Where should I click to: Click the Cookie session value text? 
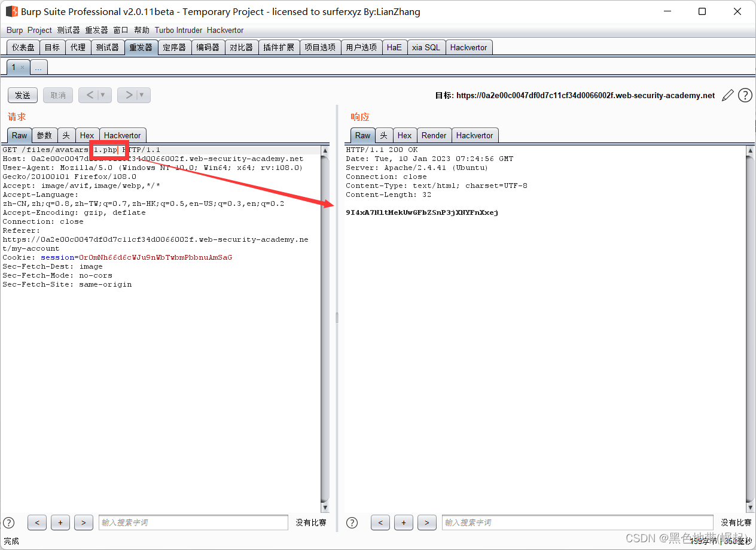156,257
